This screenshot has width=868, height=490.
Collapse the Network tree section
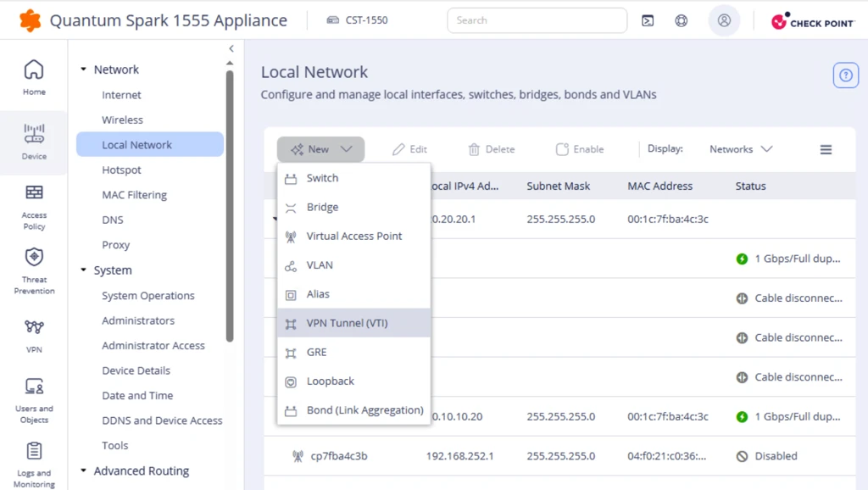tap(84, 70)
